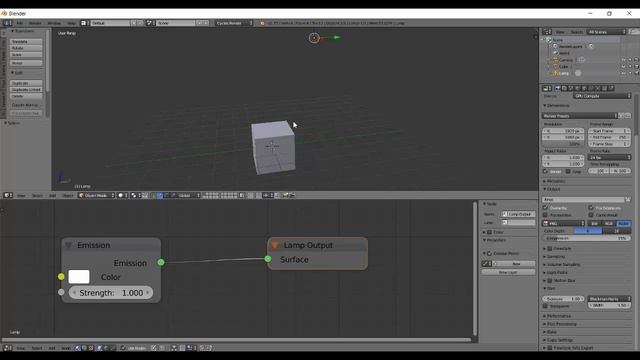Select the texture nodes tree type icon
Screen dimensions: 640x360
91,348
